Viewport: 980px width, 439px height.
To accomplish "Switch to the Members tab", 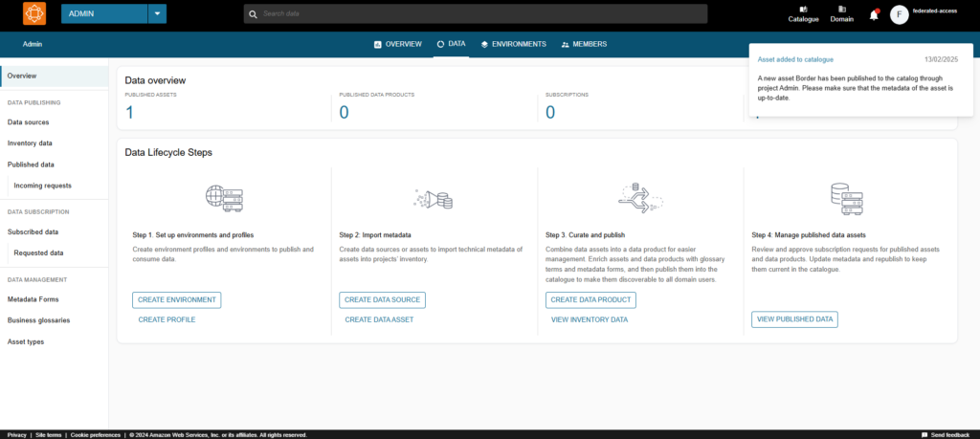I will [584, 44].
